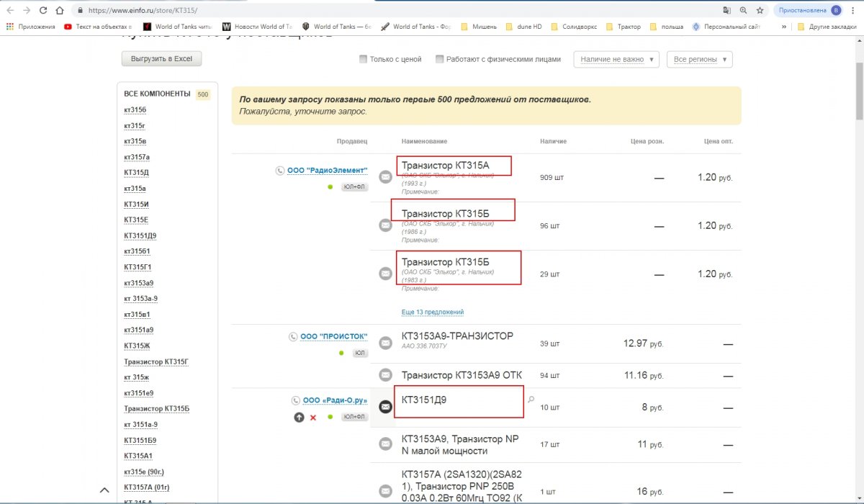Image resolution: width=864 pixels, height=504 pixels.
Task: Bookmark this page with the star icon
Action: pyautogui.click(x=760, y=11)
